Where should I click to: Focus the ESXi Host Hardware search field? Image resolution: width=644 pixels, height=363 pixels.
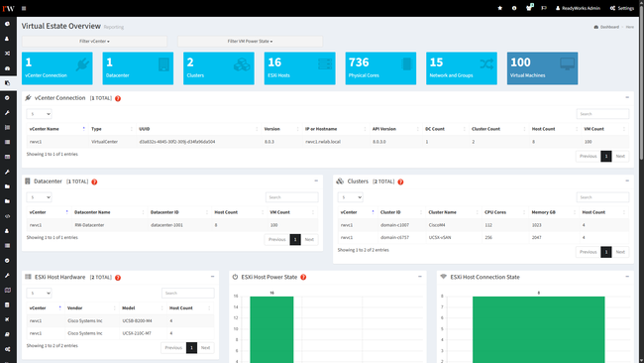188,294
